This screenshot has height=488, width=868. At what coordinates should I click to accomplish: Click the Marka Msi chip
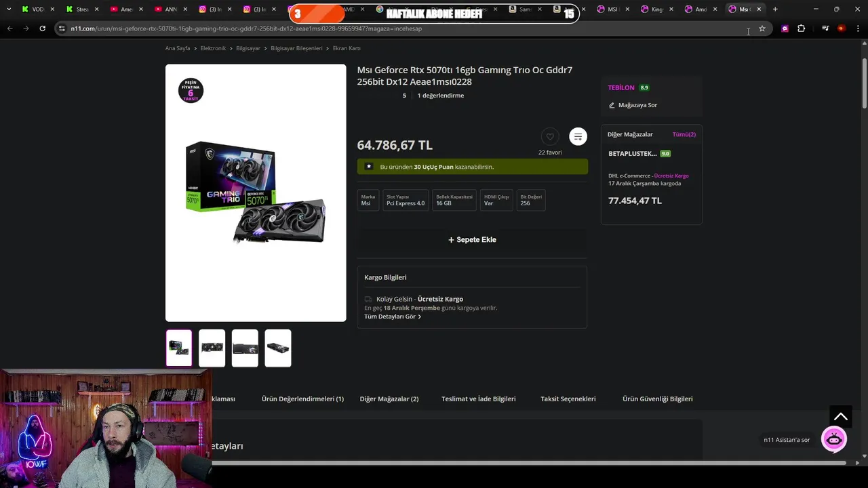tap(368, 200)
